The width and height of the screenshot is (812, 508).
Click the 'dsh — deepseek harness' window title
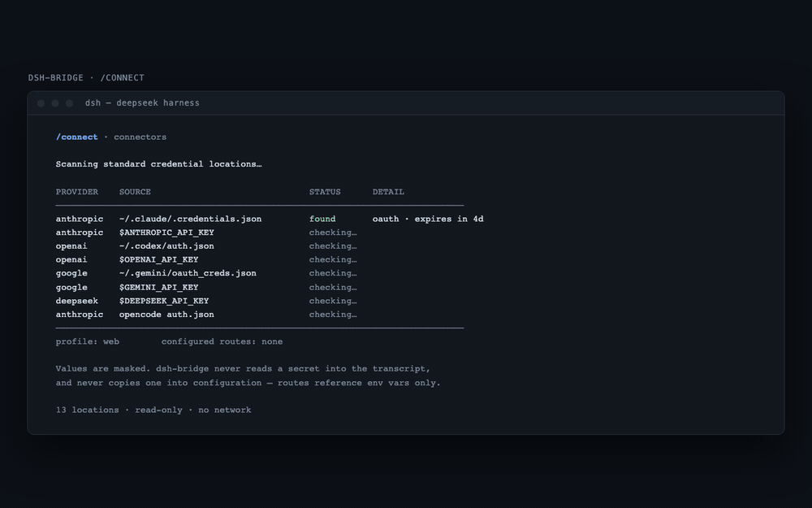pyautogui.click(x=142, y=102)
